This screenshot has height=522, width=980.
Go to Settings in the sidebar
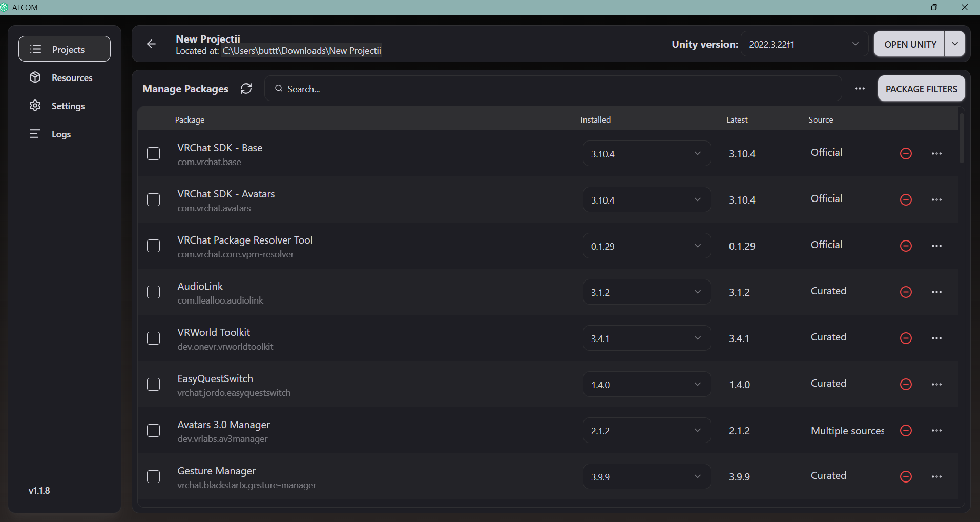pos(65,106)
